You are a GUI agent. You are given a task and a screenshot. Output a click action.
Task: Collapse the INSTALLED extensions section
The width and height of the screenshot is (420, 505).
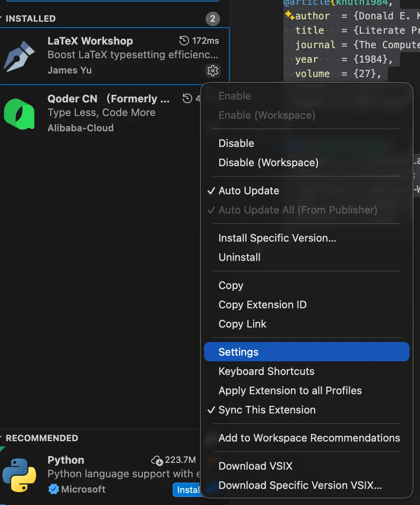click(30, 18)
